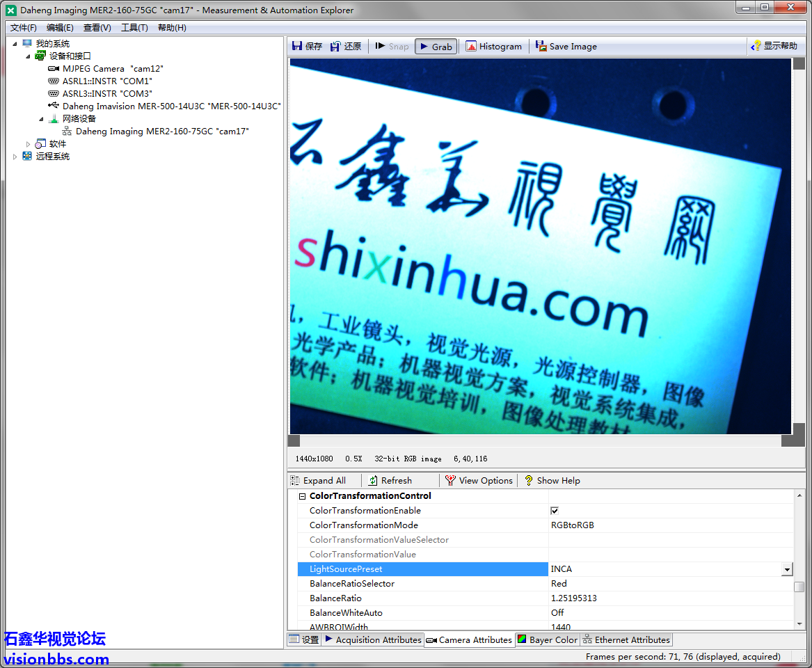Image resolution: width=812 pixels, height=668 pixels.
Task: Click the View Options icon
Action: coord(450,481)
